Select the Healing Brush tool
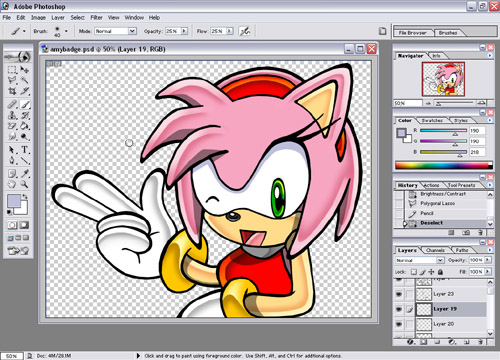The width and height of the screenshot is (500, 360). pos(12,104)
